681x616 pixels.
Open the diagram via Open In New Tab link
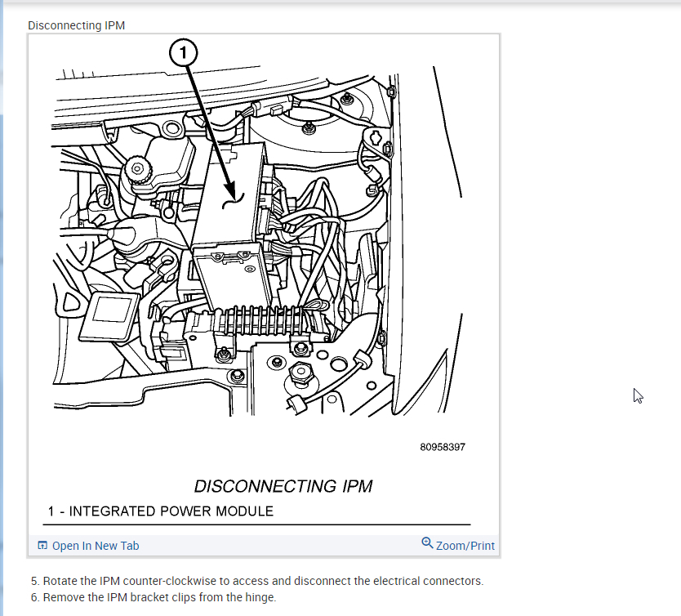point(95,546)
